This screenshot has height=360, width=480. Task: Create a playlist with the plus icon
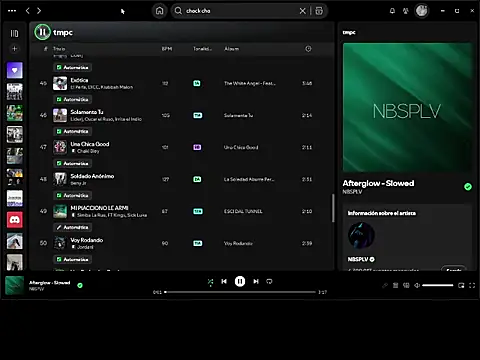pos(14,49)
